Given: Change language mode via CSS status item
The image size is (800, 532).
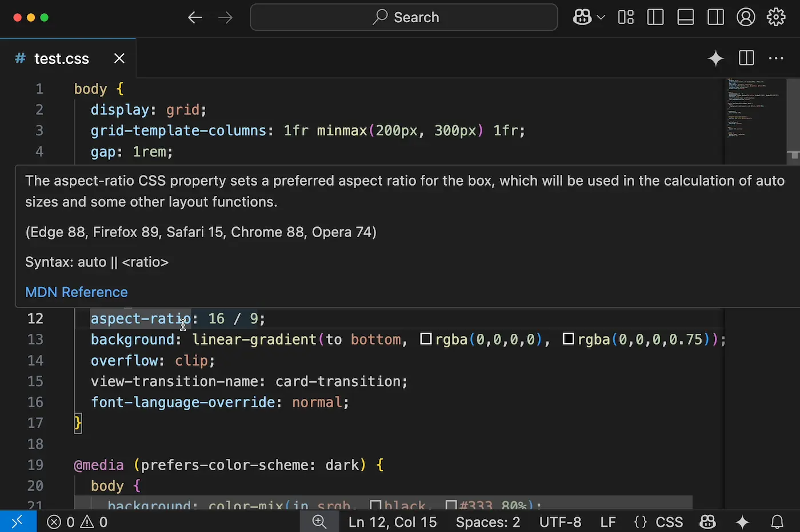Looking at the screenshot, I should pyautogui.click(x=669, y=522).
